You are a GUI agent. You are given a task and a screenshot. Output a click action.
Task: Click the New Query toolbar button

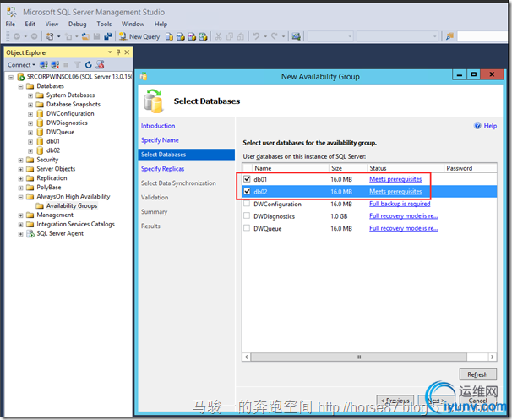(139, 36)
